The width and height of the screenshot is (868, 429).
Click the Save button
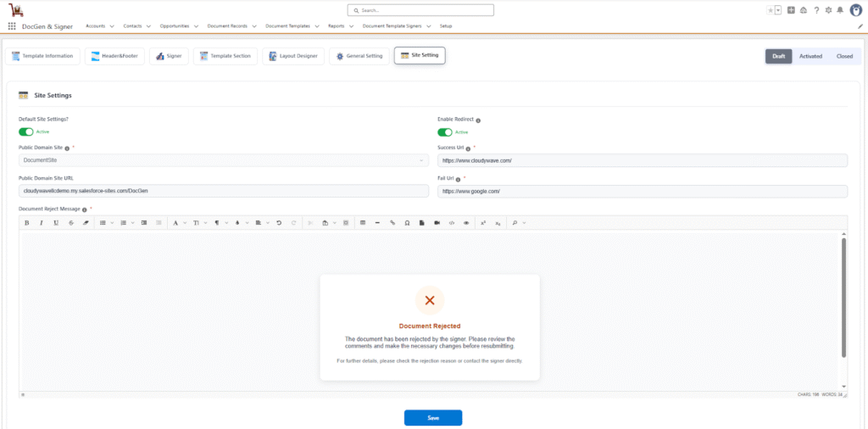[x=432, y=417]
